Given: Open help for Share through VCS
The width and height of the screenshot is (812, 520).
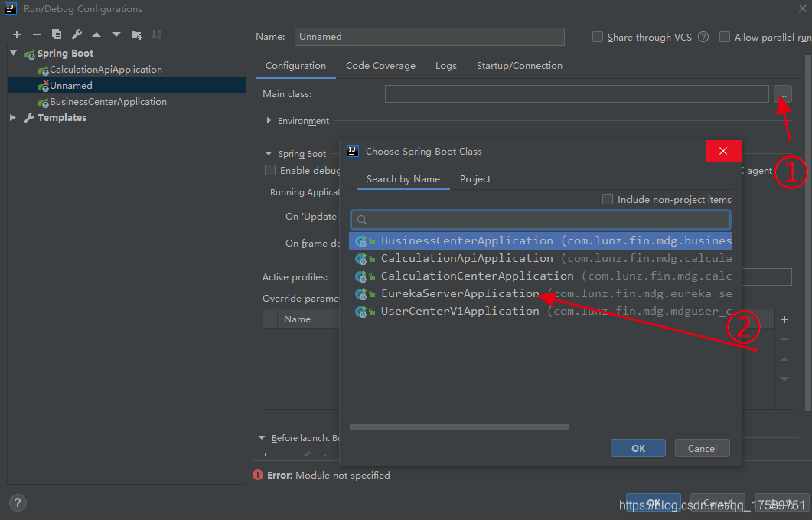Looking at the screenshot, I should coord(703,37).
